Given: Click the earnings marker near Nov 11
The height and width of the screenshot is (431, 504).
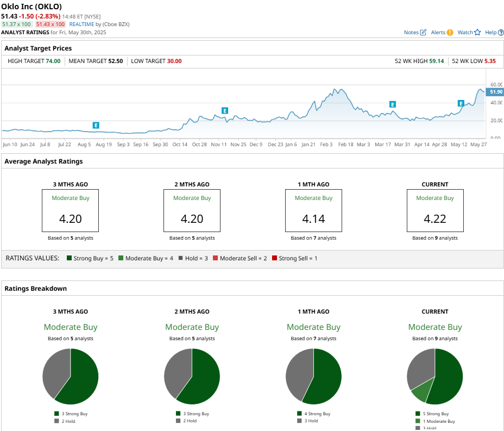Looking at the screenshot, I should [x=225, y=111].
